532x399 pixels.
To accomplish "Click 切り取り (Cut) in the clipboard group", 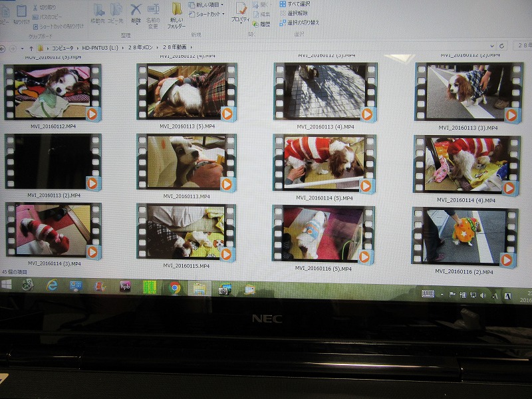I will pos(45,7).
